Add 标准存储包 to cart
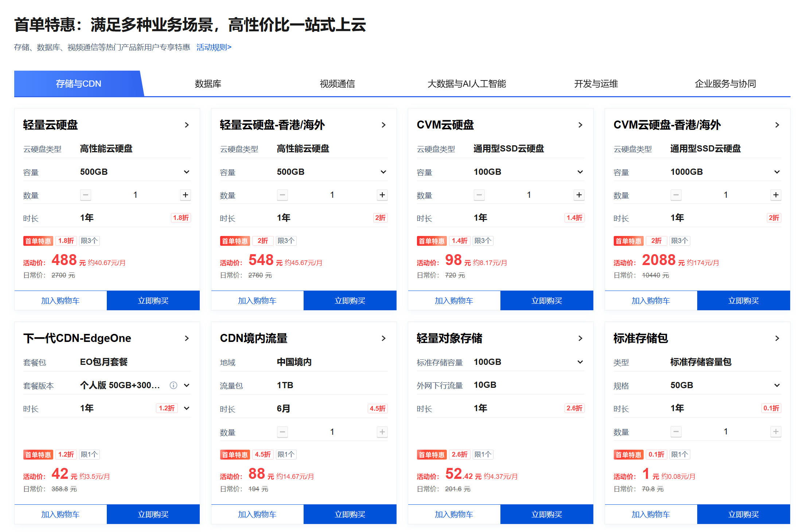This screenshot has width=804, height=532. tap(651, 514)
